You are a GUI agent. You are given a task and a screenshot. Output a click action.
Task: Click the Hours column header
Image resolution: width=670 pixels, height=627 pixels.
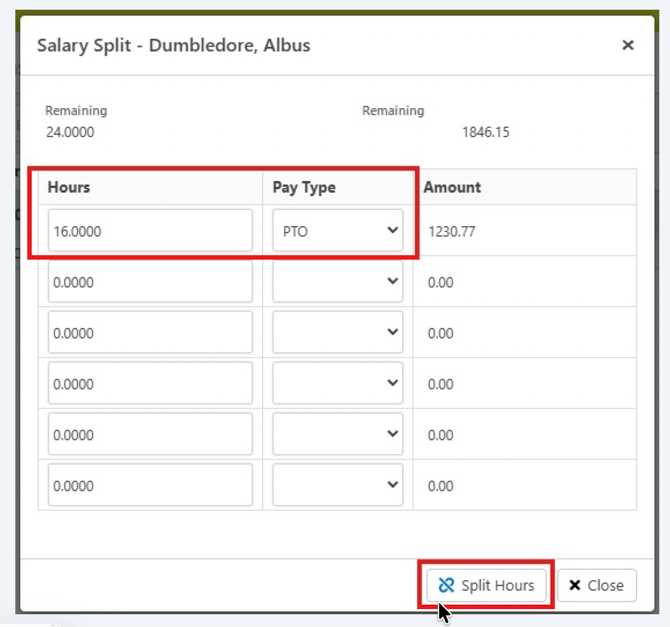point(69,187)
